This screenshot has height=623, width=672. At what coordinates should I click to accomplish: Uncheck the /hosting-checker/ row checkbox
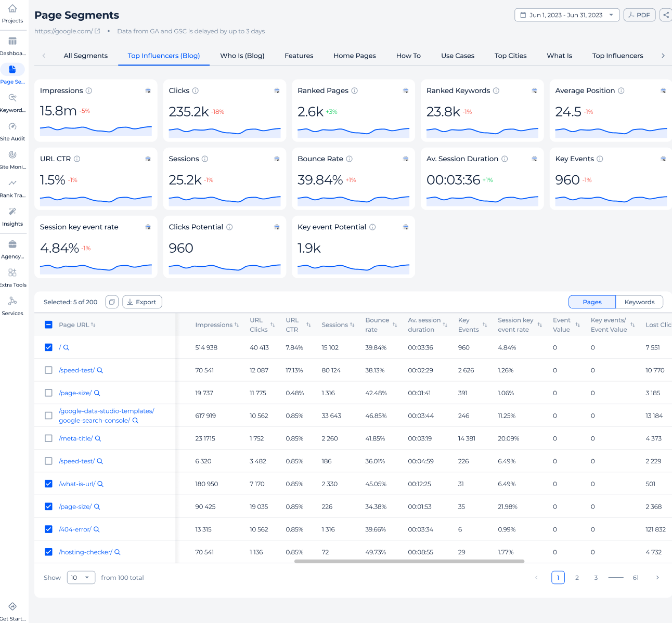pos(48,552)
